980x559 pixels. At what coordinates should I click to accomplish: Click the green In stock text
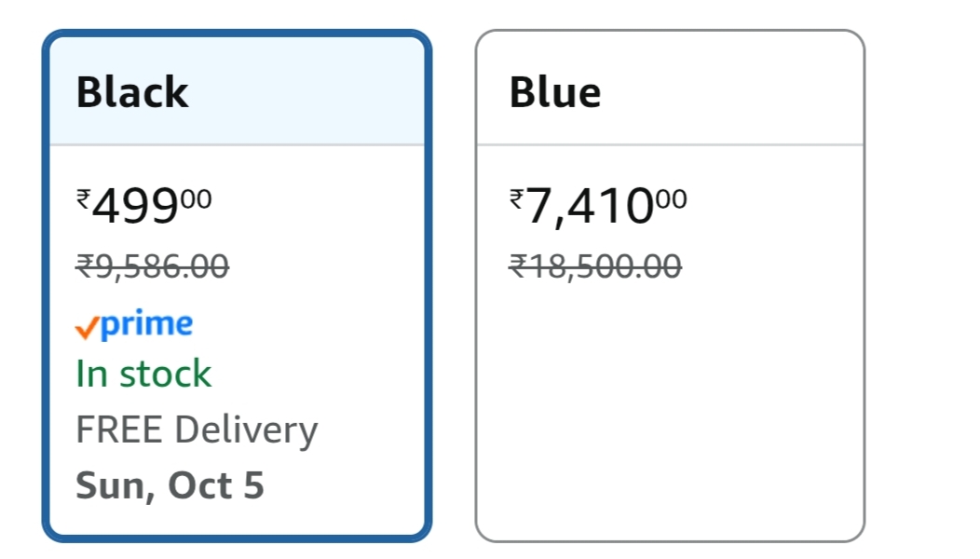(143, 375)
